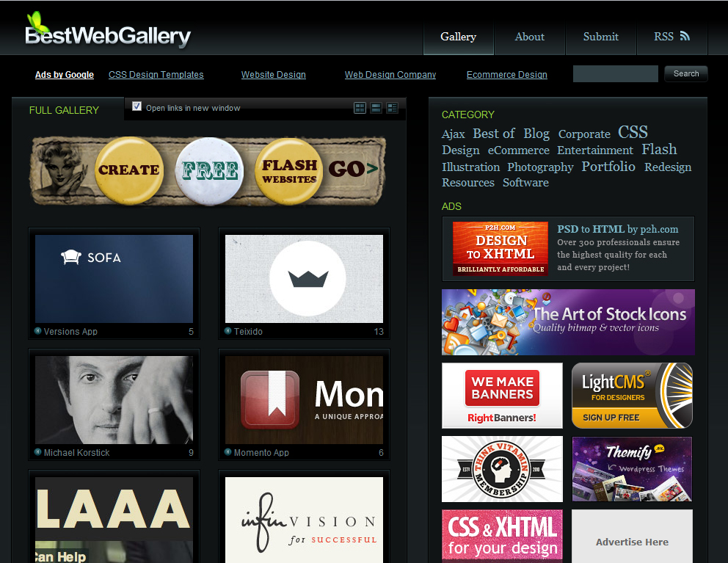Click the Advertise Here box
728x563 pixels.
(x=632, y=537)
